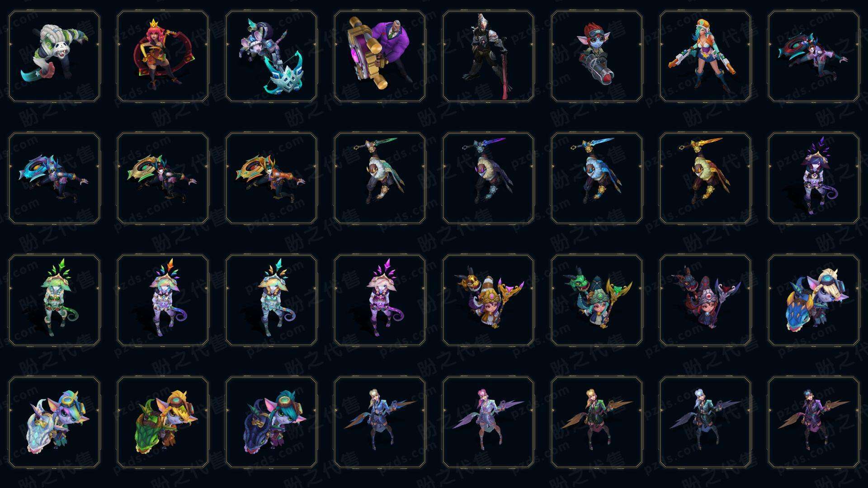Pick the bird warrior with green sword
This screenshot has width=868, height=488.
(380, 178)
